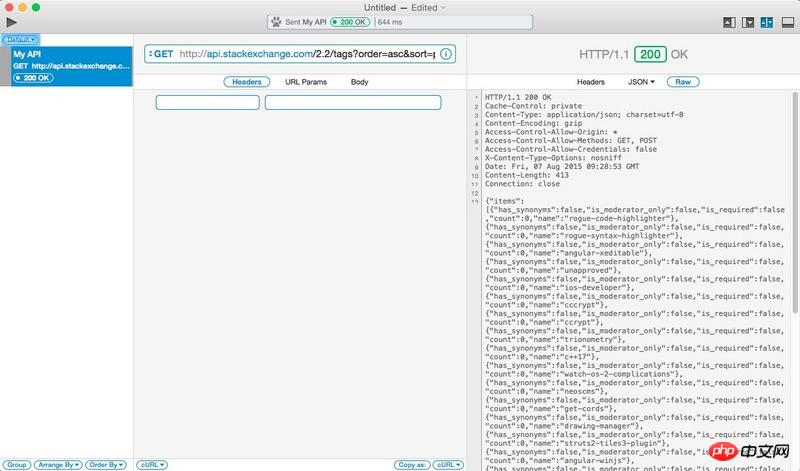Screen dimensions: 800x471
Task: Select the My API request in sidebar
Action: coord(71,66)
